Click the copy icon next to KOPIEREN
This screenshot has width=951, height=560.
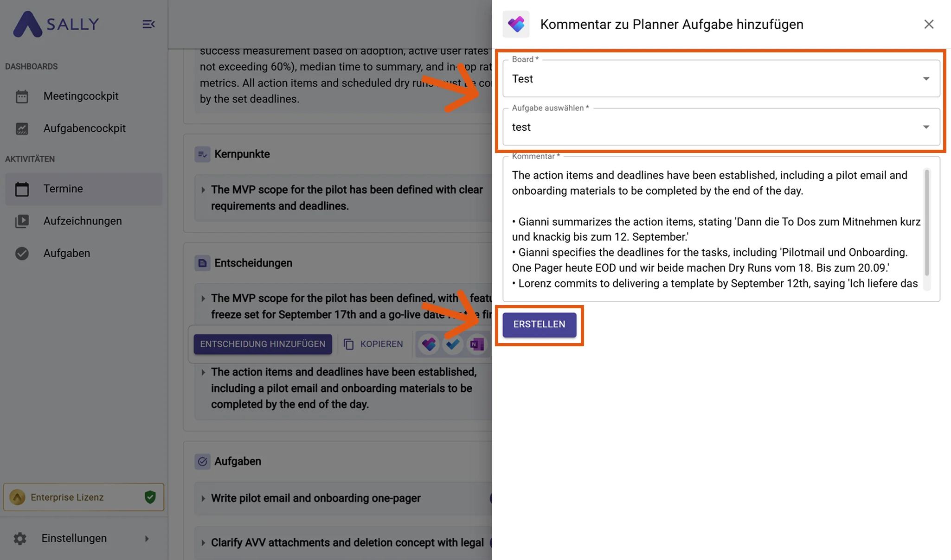[x=348, y=344]
